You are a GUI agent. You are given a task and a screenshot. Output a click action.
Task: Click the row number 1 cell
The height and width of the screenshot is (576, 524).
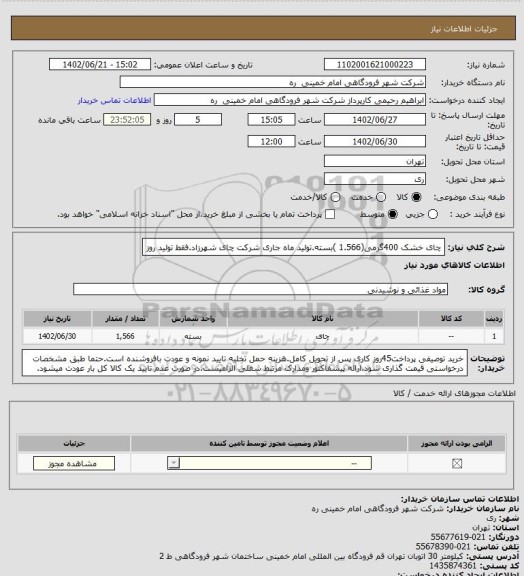tap(494, 336)
